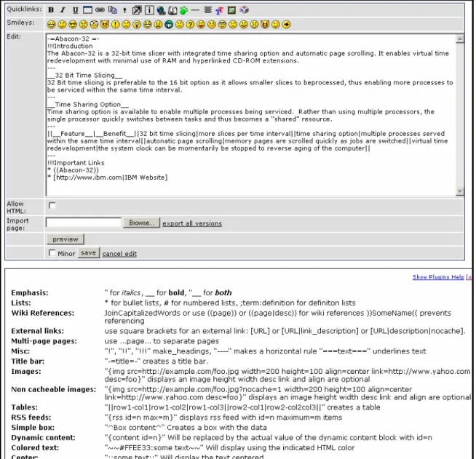Click inside the Edit text area
The image size is (476, 459).
pos(251,115)
